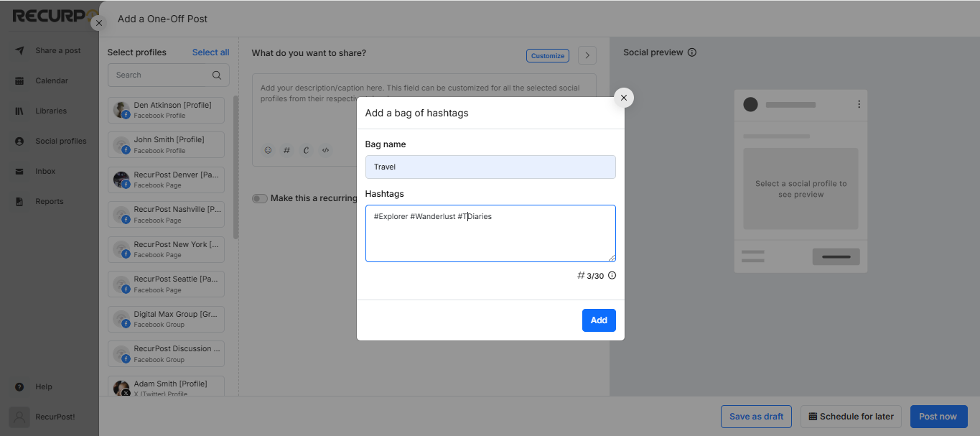View Reports from the sidebar
Viewport: 980px width, 436px height.
coord(50,202)
